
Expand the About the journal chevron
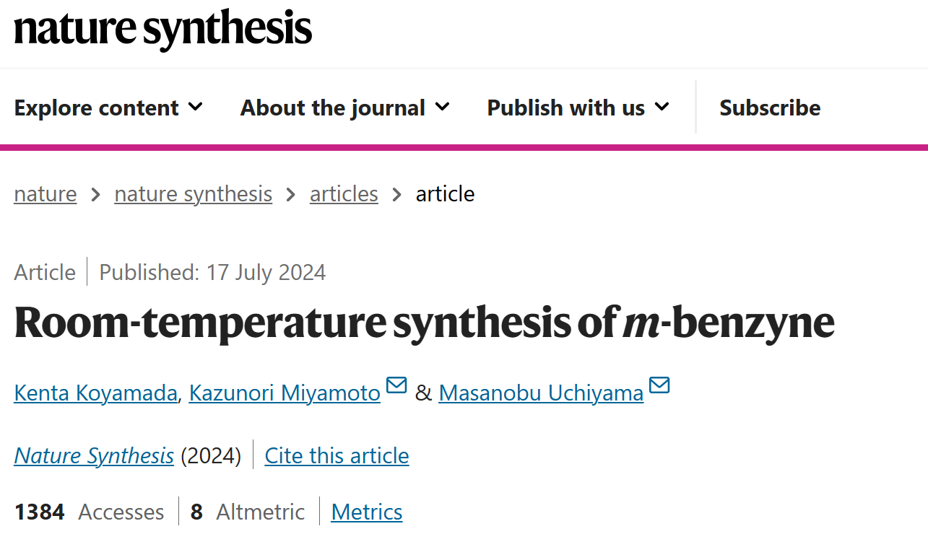tap(443, 108)
